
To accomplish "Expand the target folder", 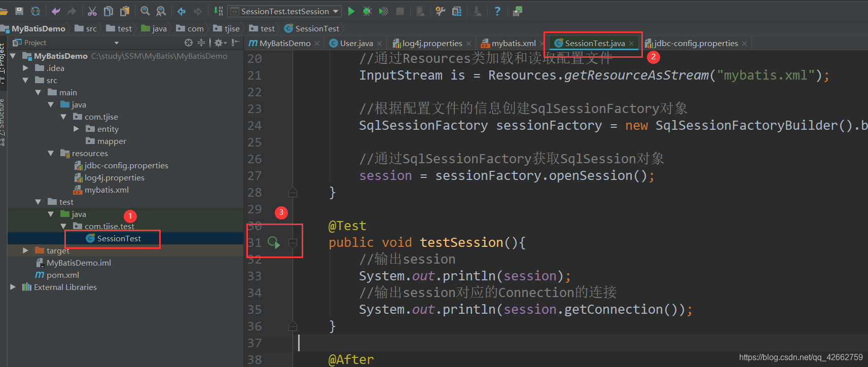I will (25, 250).
